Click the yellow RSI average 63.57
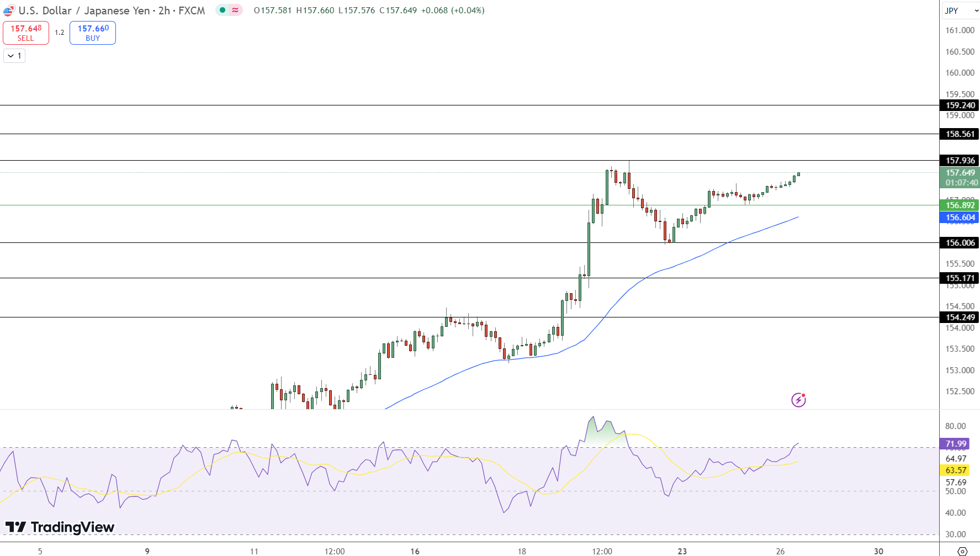The height and width of the screenshot is (556, 980). [x=955, y=470]
